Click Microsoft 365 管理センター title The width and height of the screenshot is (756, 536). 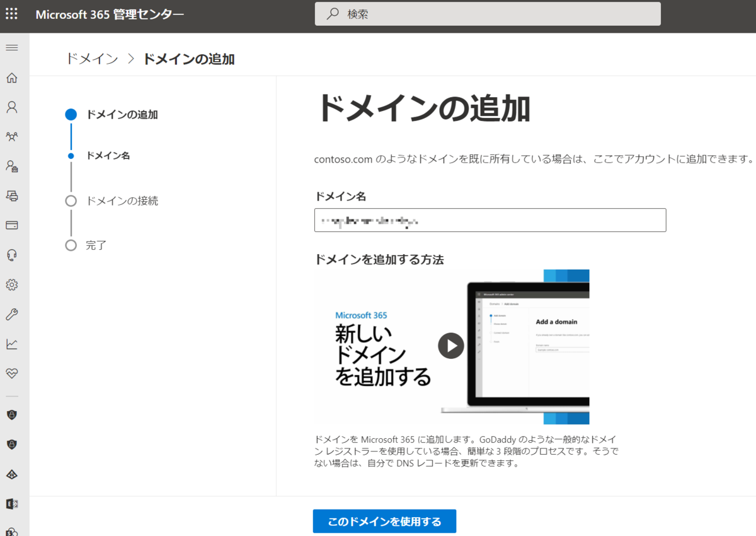pos(110,15)
